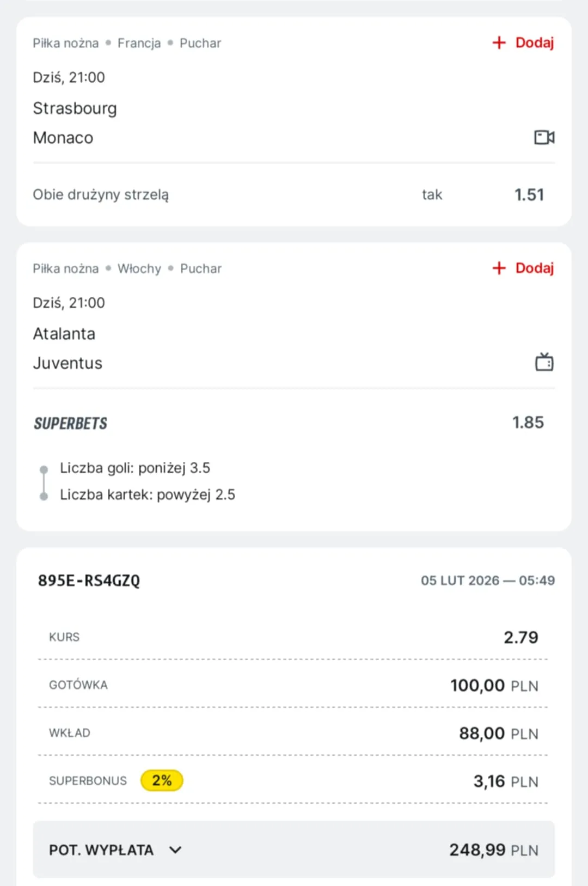Click the yellow 2% Superbonus badge
Image resolution: width=588 pixels, height=886 pixels.
tap(162, 780)
